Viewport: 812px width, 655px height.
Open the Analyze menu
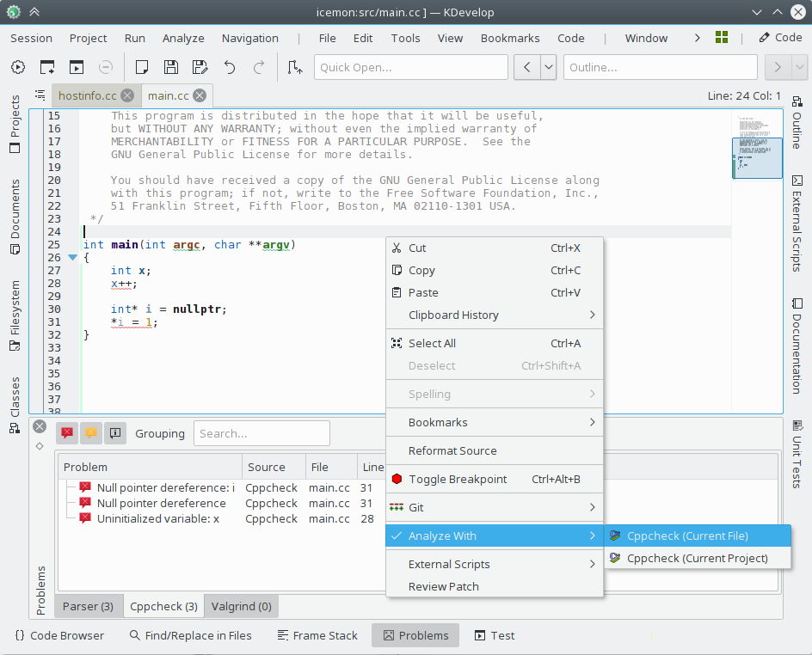[x=183, y=38]
